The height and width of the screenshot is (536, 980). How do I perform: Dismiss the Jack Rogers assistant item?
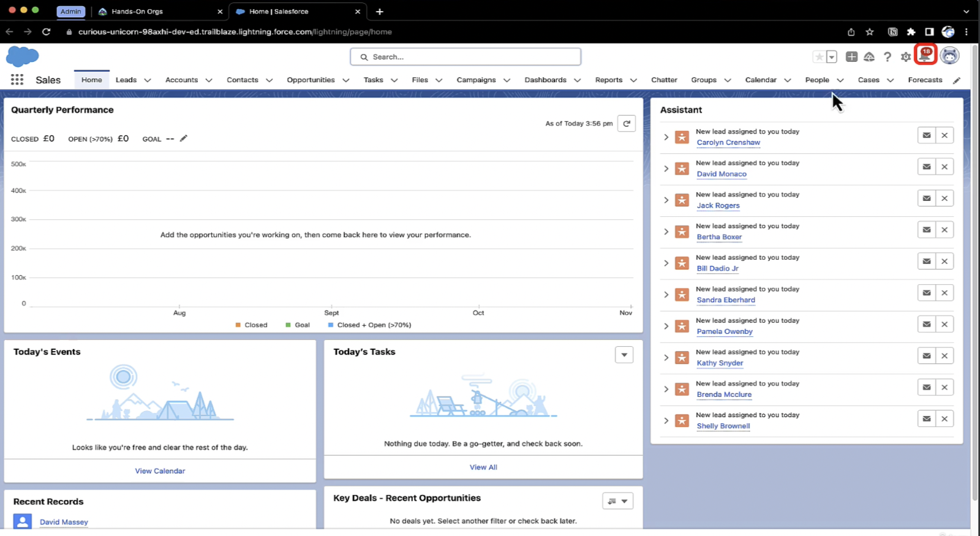click(944, 198)
